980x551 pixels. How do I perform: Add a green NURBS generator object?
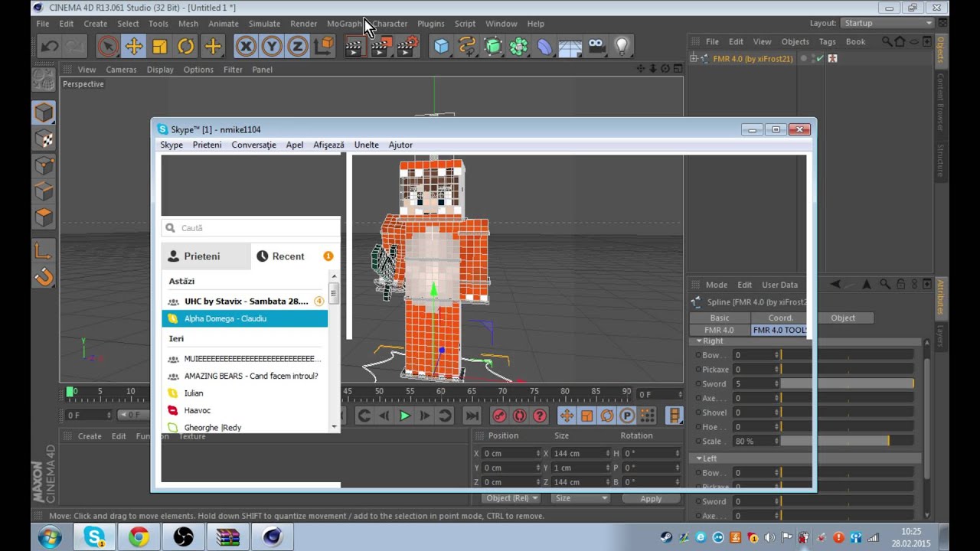493,47
